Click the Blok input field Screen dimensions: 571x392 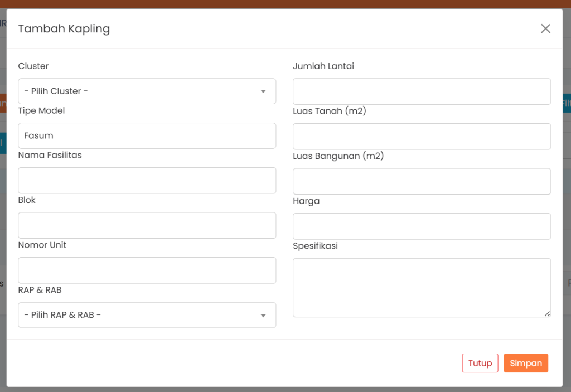147,225
